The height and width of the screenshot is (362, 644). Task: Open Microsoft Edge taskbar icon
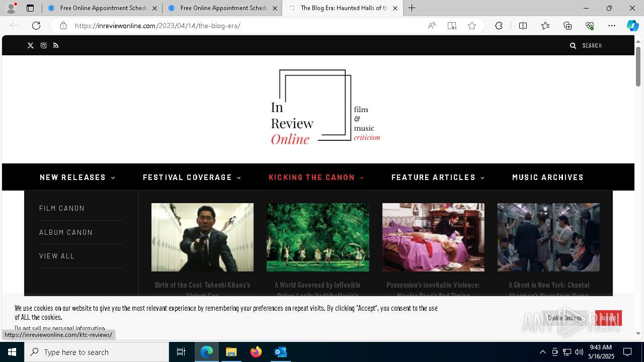tap(207, 352)
